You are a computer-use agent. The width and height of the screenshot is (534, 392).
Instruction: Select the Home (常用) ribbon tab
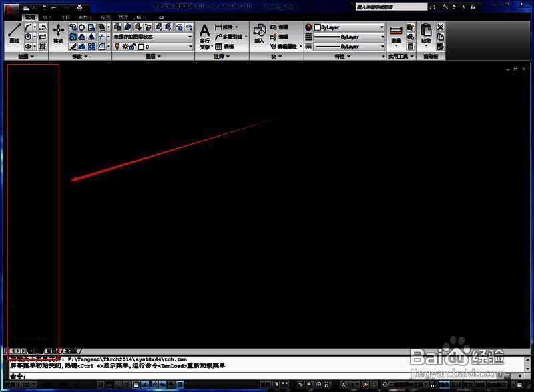coord(29,17)
